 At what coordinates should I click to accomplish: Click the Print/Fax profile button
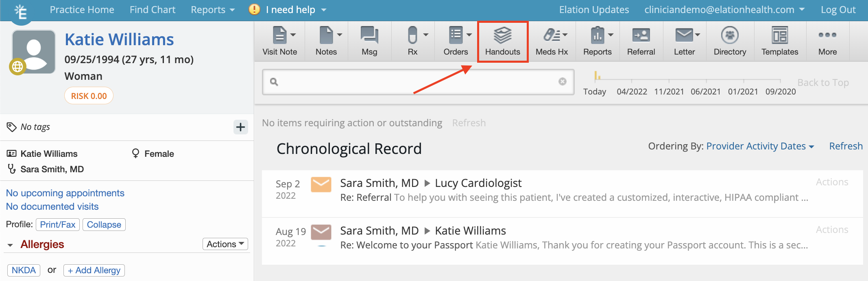58,224
